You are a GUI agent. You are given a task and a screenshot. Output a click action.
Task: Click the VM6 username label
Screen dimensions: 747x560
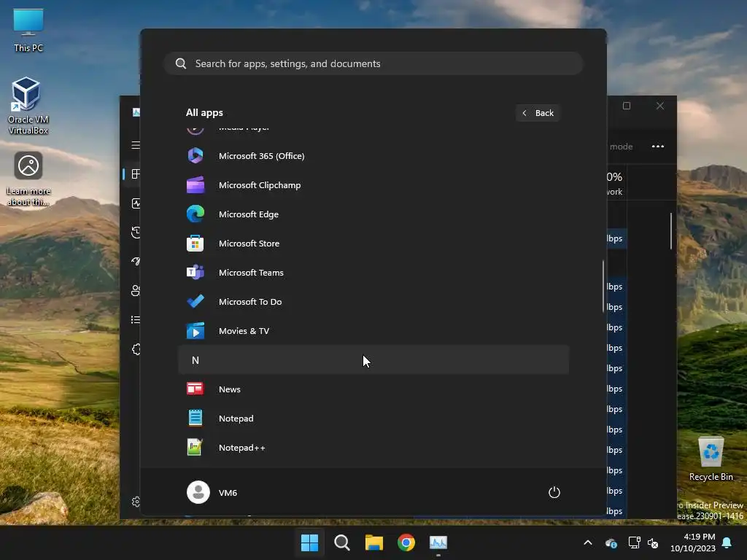tap(228, 492)
